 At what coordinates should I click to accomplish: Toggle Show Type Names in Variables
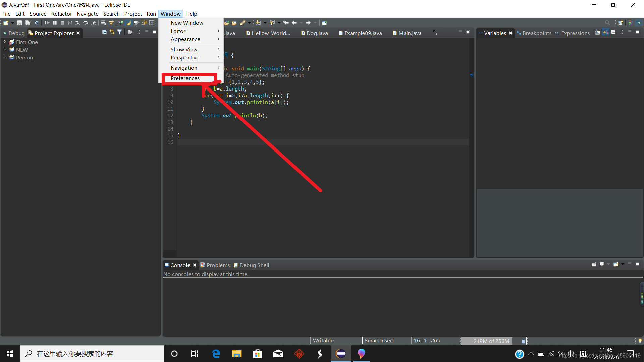tap(598, 32)
